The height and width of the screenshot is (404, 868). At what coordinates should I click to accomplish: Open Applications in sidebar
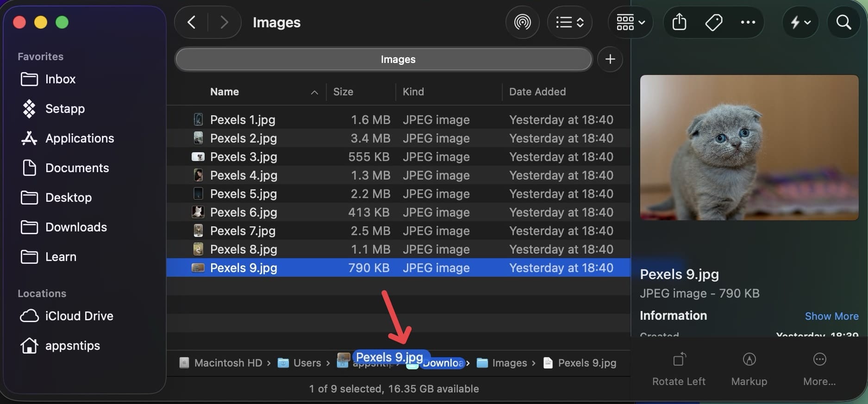coord(68,138)
